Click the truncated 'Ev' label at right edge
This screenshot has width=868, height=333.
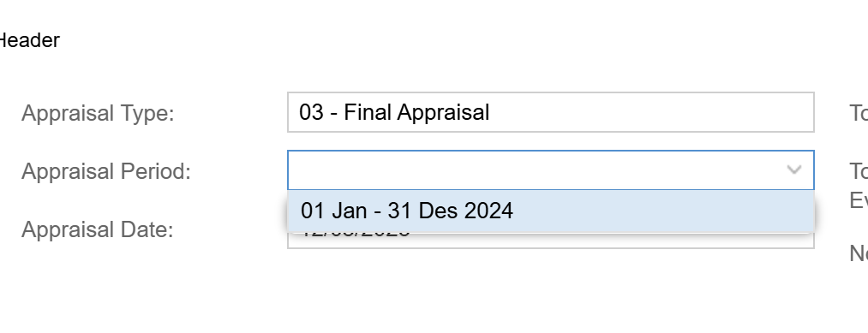pyautogui.click(x=859, y=200)
